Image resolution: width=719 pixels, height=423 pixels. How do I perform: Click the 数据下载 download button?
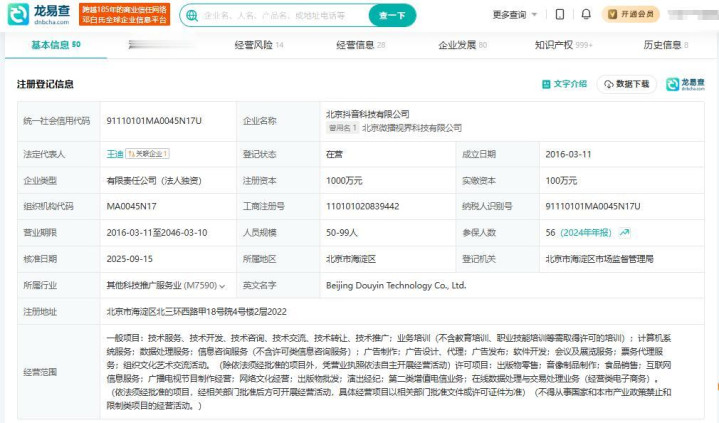627,84
